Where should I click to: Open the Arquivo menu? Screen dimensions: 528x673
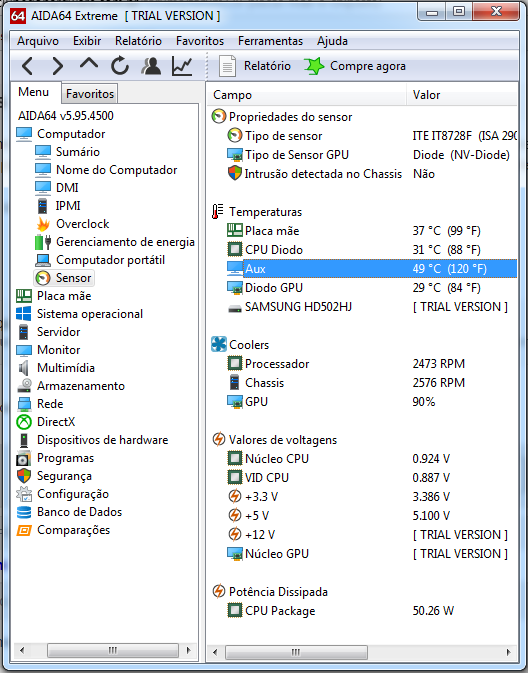pos(38,41)
